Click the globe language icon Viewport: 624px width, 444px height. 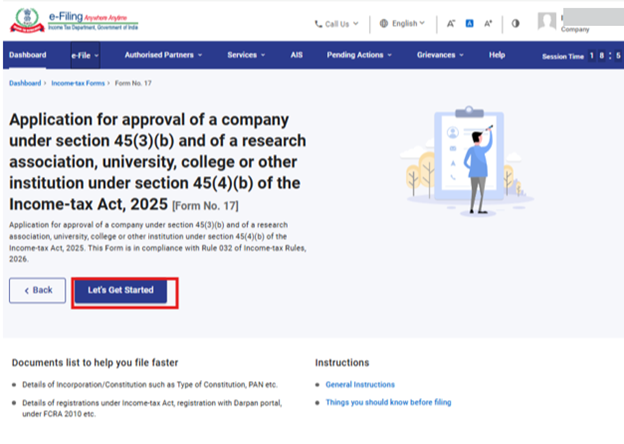click(384, 23)
